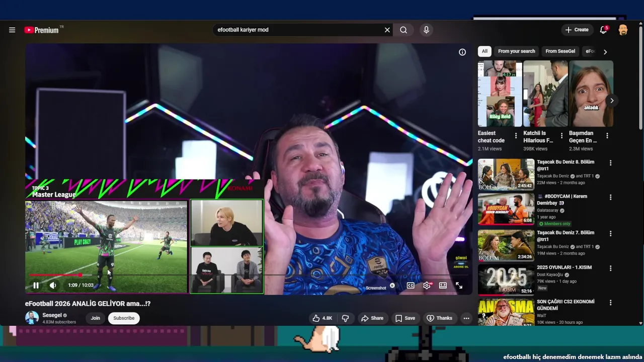
Task: Open more actions ellipsis under video
Action: pos(466,318)
